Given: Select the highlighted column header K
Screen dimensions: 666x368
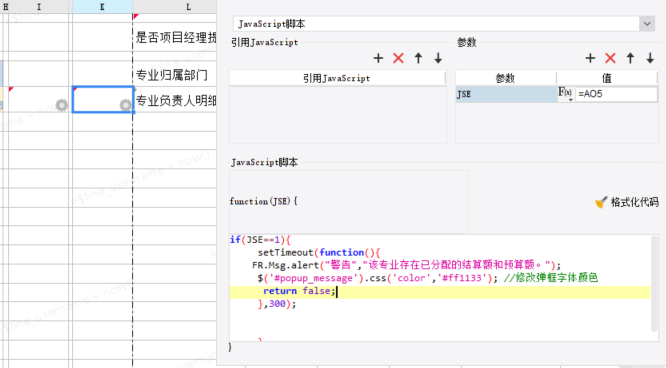Looking at the screenshot, I should coord(102,6).
